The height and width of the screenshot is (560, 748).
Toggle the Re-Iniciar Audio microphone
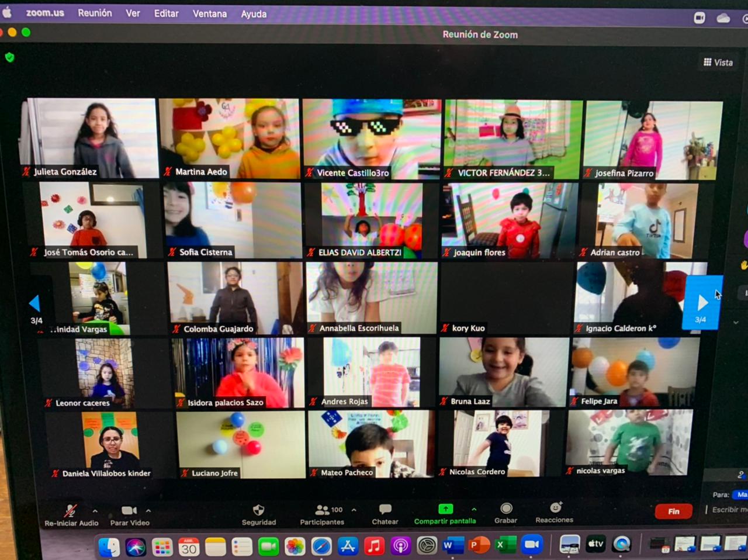pos(71,511)
